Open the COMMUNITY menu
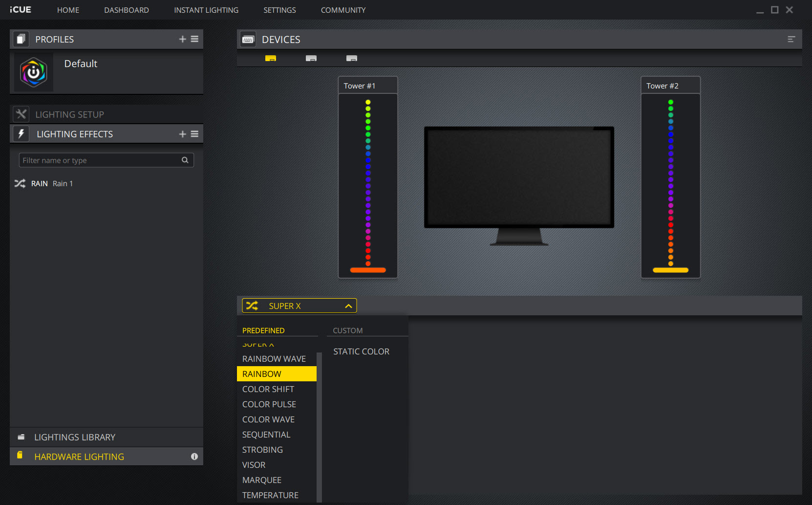This screenshot has height=505, width=812. pos(343,10)
